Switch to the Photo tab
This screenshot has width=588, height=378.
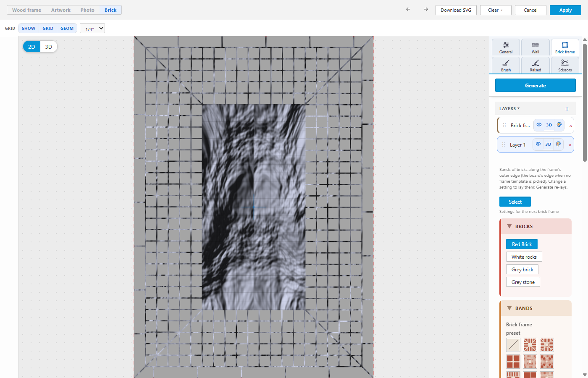[x=87, y=10]
